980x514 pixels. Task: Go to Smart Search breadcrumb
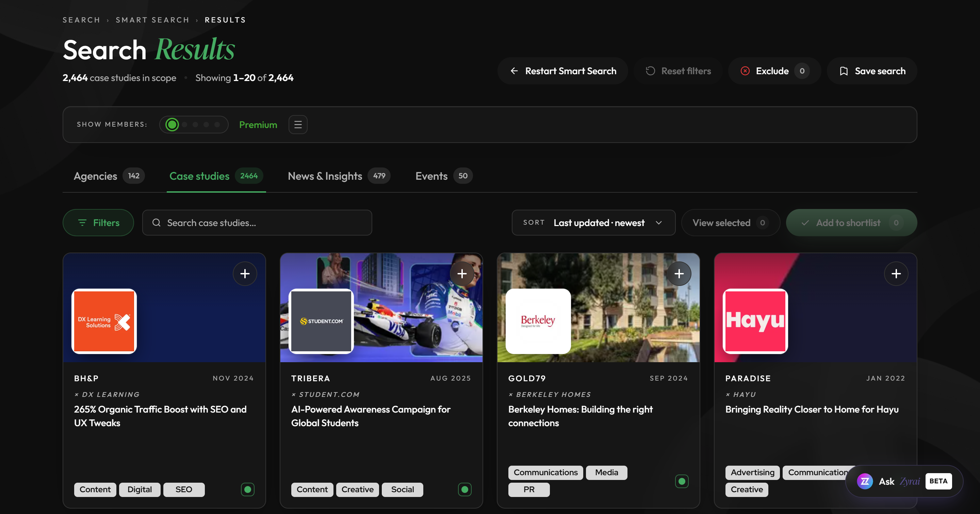tap(152, 20)
